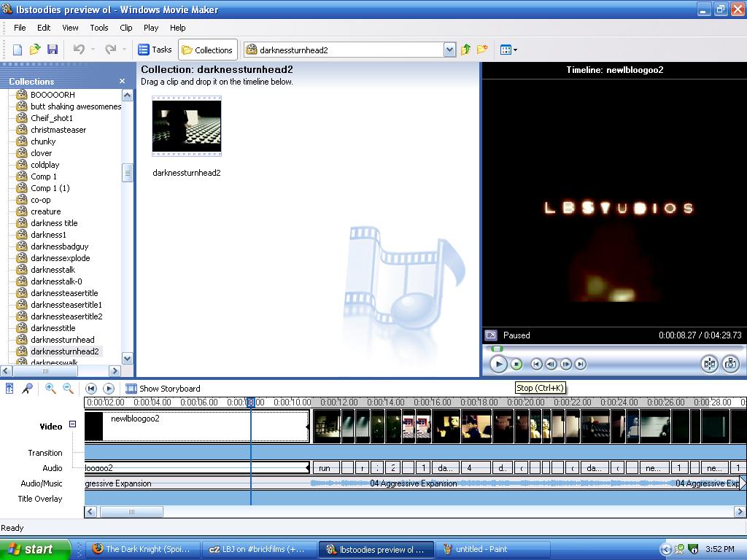Select the darknessturnhead2 clip thumbnail
Viewport: 747px width, 560px height.
[x=186, y=125]
